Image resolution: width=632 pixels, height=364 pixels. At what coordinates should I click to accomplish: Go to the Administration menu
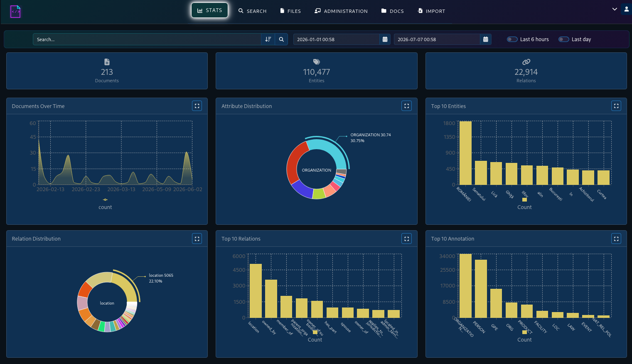pyautogui.click(x=341, y=11)
